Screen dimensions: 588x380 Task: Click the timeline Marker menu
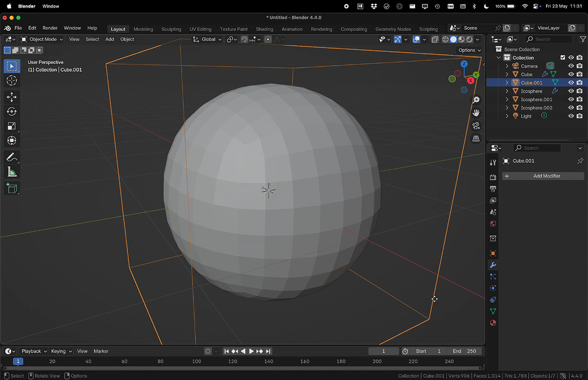pos(101,351)
